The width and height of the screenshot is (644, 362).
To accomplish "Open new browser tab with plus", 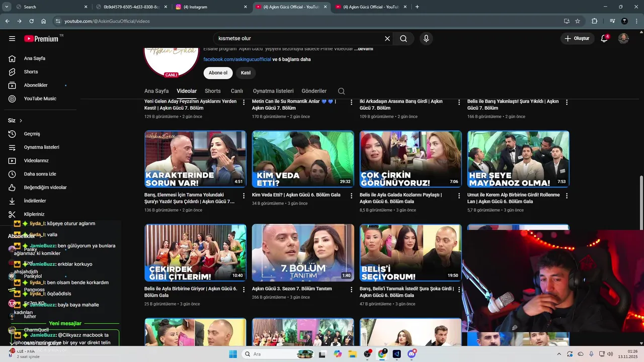I will pos(417,7).
